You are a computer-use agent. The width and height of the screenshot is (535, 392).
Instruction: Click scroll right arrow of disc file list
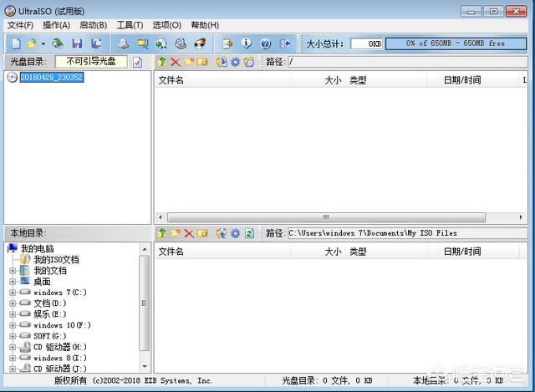pyautogui.click(x=521, y=217)
